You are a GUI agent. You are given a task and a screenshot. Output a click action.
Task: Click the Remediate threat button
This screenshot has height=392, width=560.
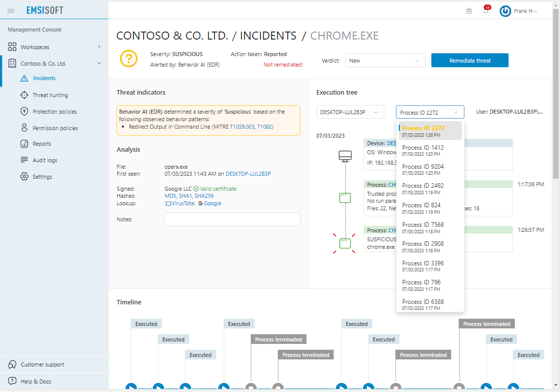(x=469, y=60)
